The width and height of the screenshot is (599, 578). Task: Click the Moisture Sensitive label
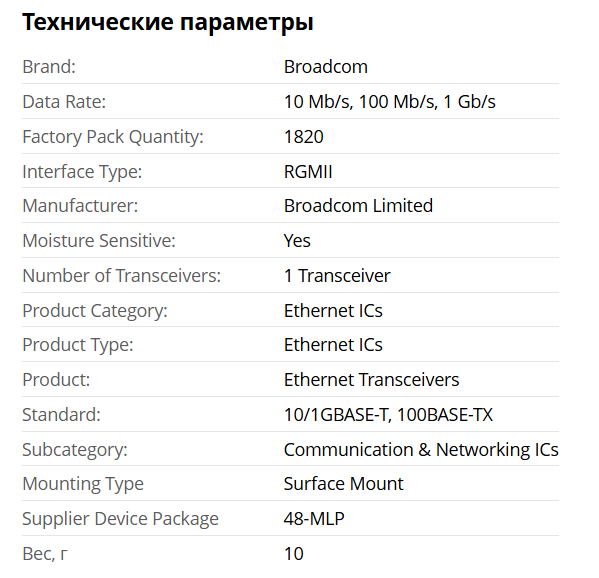click(99, 241)
